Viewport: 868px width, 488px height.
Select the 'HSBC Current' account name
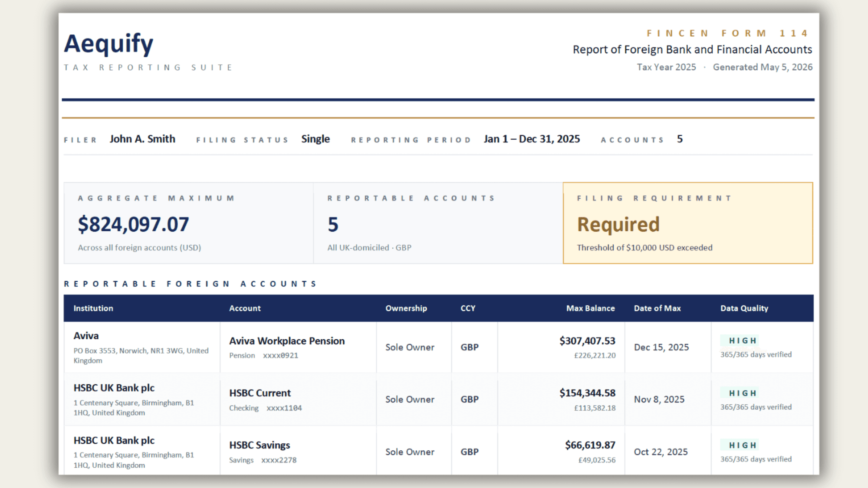pyautogui.click(x=260, y=393)
